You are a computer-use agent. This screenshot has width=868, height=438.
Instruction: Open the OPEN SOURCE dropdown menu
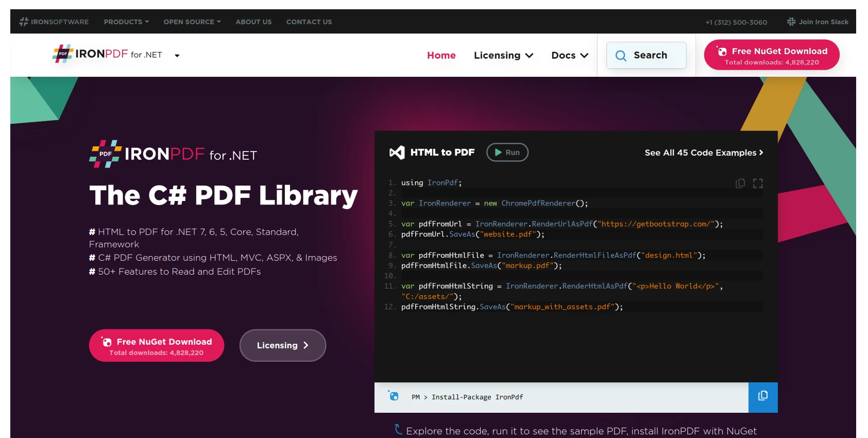192,22
